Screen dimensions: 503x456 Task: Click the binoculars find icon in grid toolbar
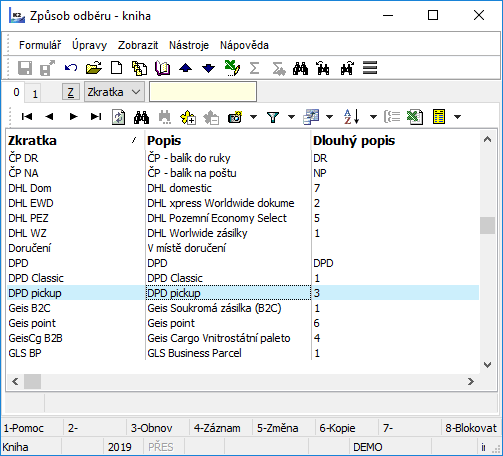(141, 117)
